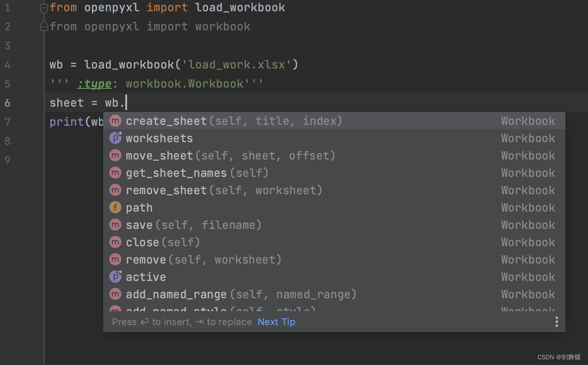Click line number 9 in gutter
588x365 pixels.
click(x=7, y=160)
